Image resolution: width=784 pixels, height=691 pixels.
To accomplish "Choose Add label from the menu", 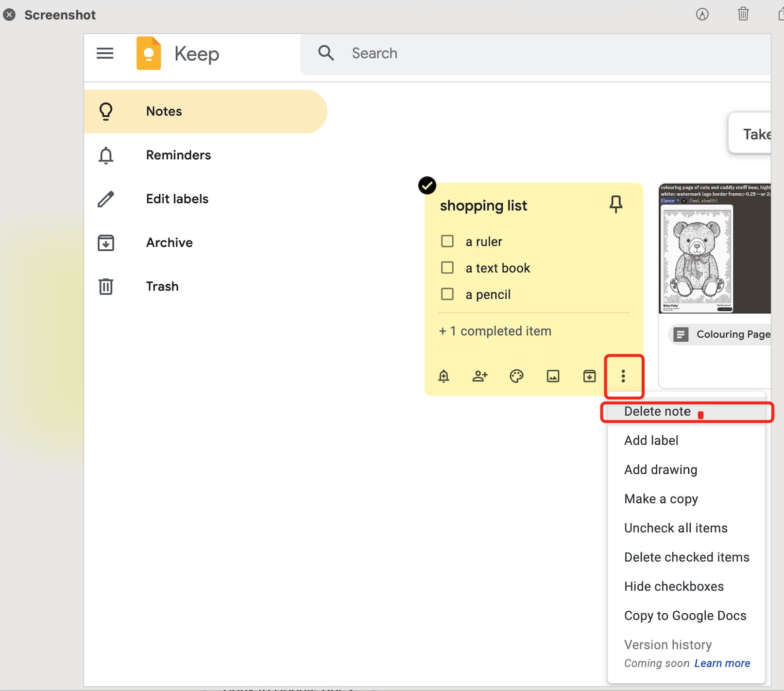I will point(686,440).
